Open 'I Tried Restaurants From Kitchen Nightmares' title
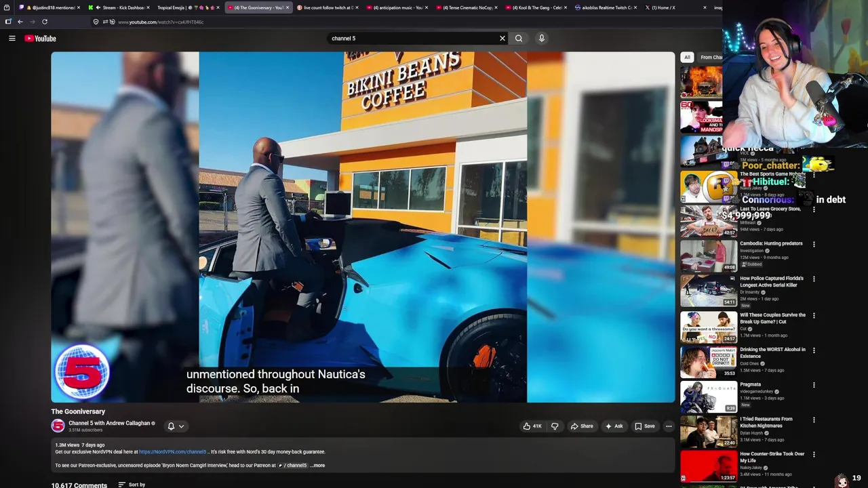This screenshot has width=868, height=488. (768, 422)
